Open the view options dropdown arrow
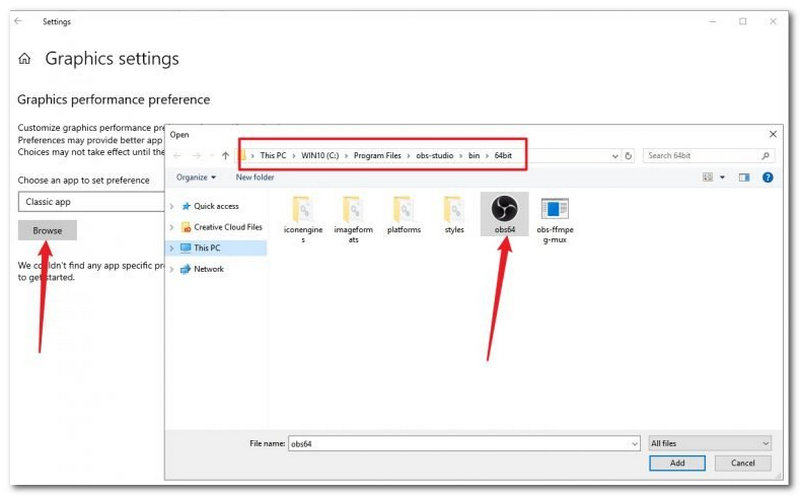Image resolution: width=800 pixels, height=496 pixels. [x=722, y=178]
